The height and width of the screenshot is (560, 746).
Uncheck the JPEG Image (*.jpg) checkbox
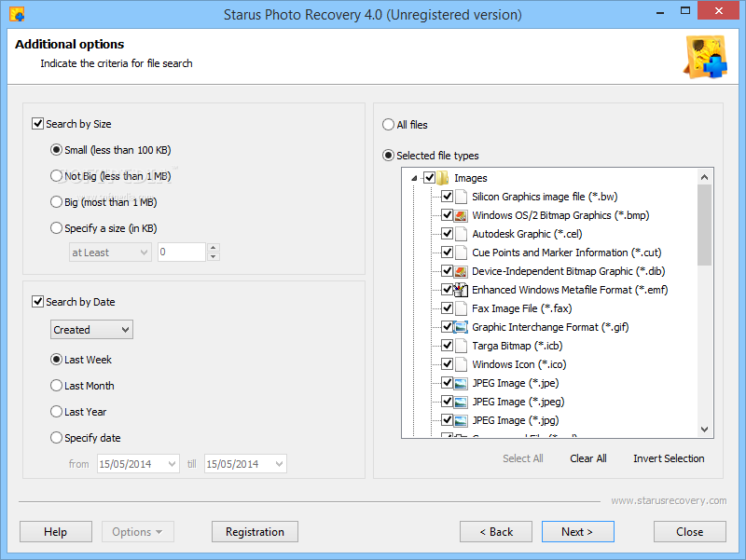tap(447, 419)
